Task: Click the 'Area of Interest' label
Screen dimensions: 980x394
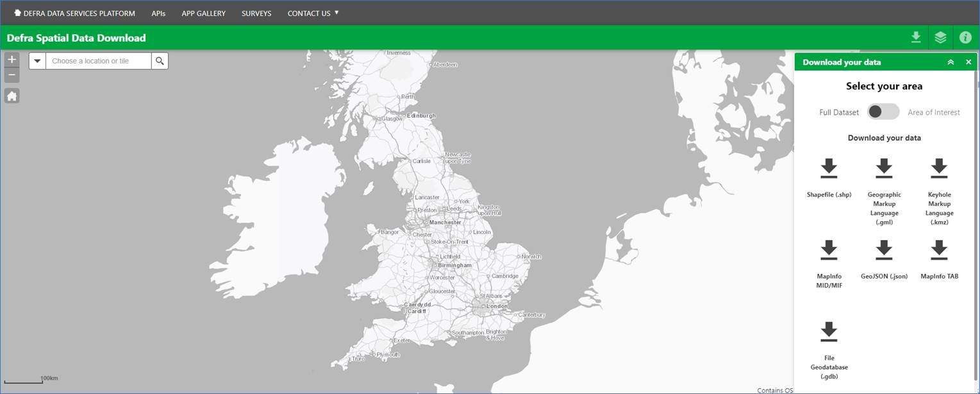Action: click(934, 112)
